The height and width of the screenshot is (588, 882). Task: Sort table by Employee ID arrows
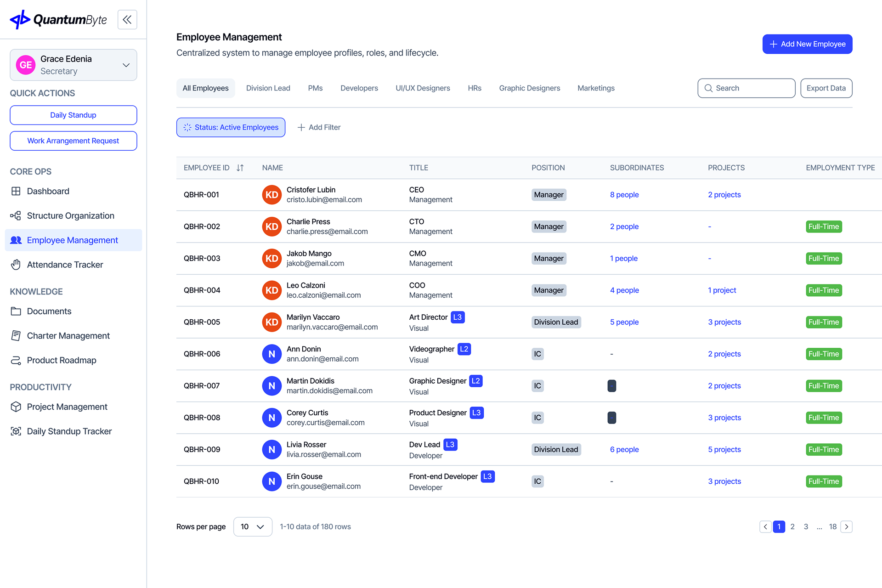coord(240,168)
